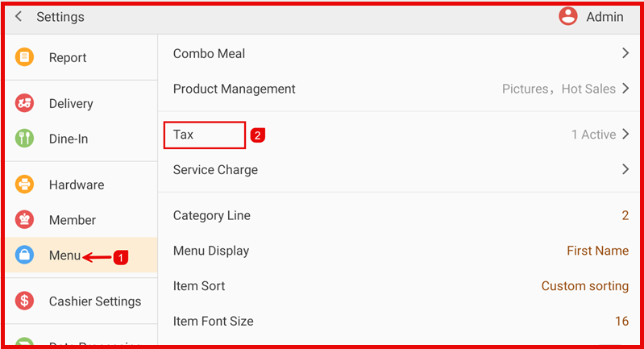
Task: Open the Tax settings row
Action: coord(204,135)
